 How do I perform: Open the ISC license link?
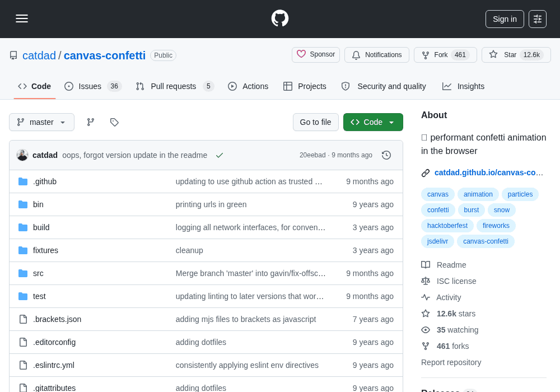pyautogui.click(x=449, y=281)
